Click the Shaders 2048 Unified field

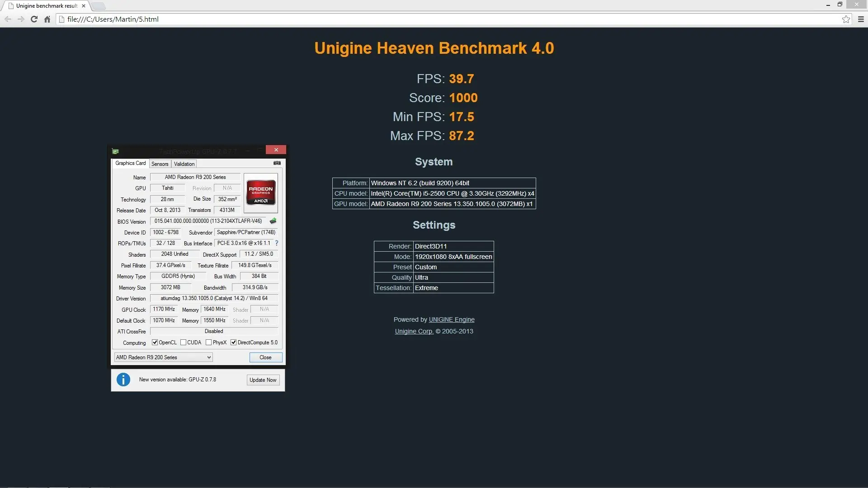pyautogui.click(x=175, y=254)
